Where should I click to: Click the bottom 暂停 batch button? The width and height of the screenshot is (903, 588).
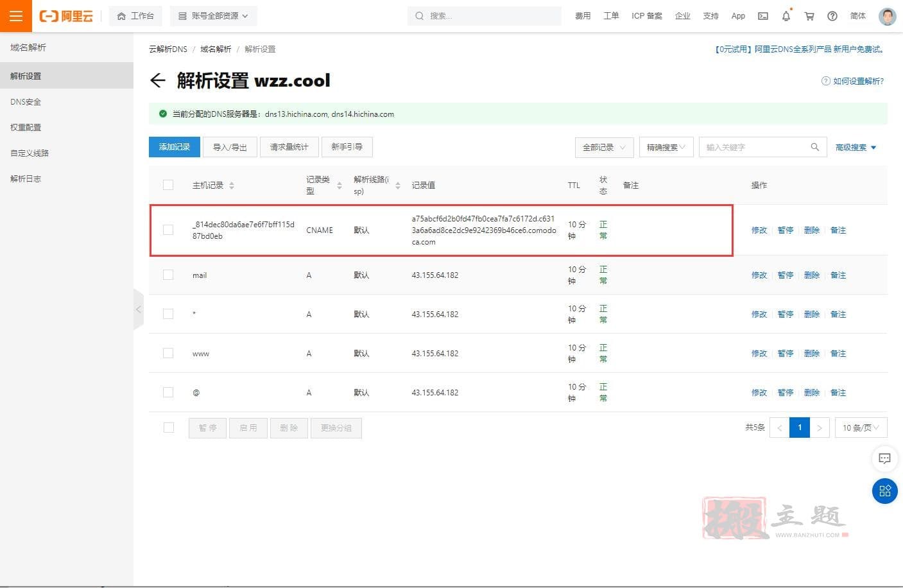point(207,428)
